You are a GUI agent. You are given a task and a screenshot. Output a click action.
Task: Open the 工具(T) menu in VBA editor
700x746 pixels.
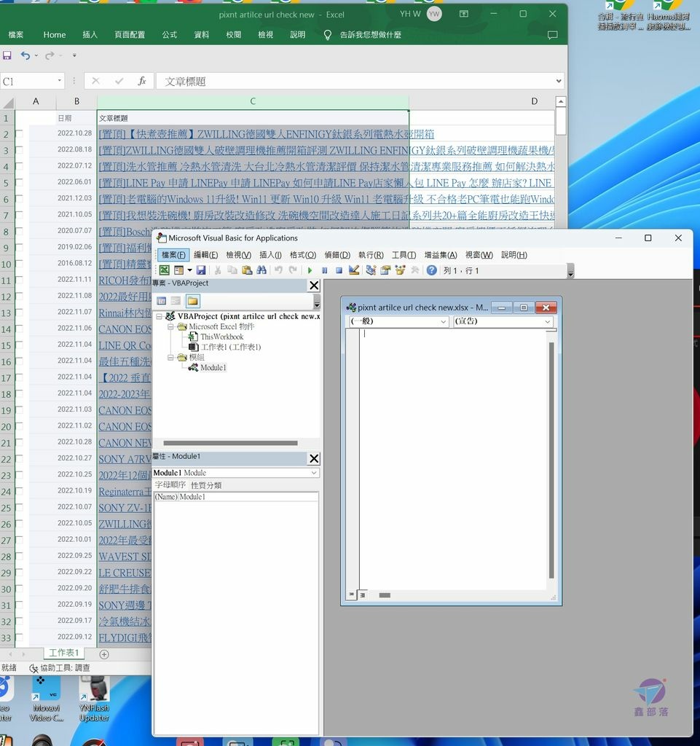pos(404,255)
